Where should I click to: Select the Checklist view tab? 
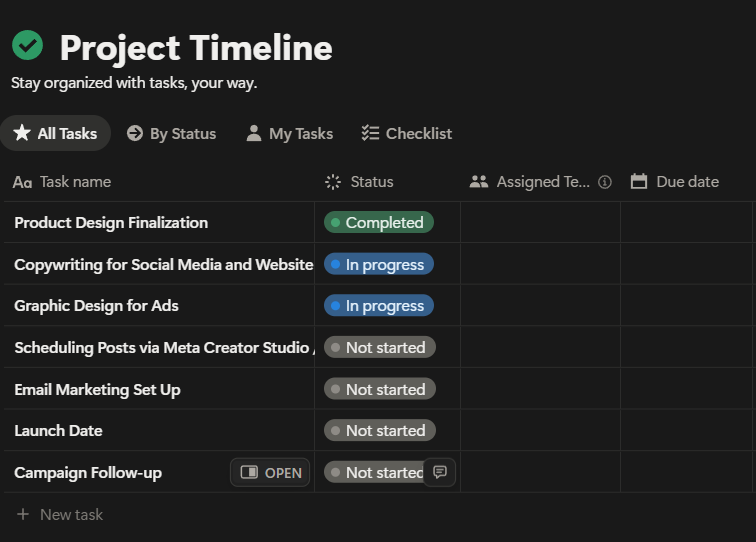click(406, 133)
